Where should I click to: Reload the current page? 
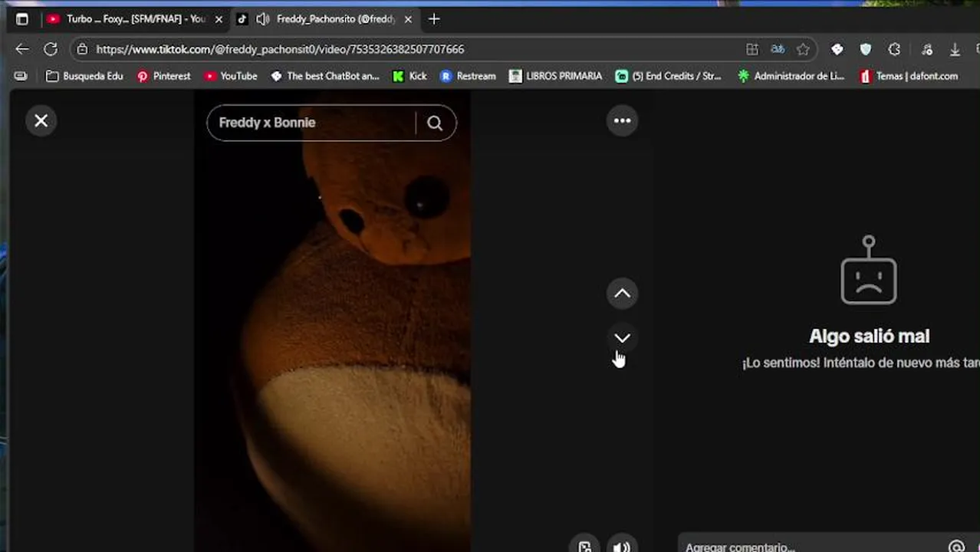coord(51,49)
